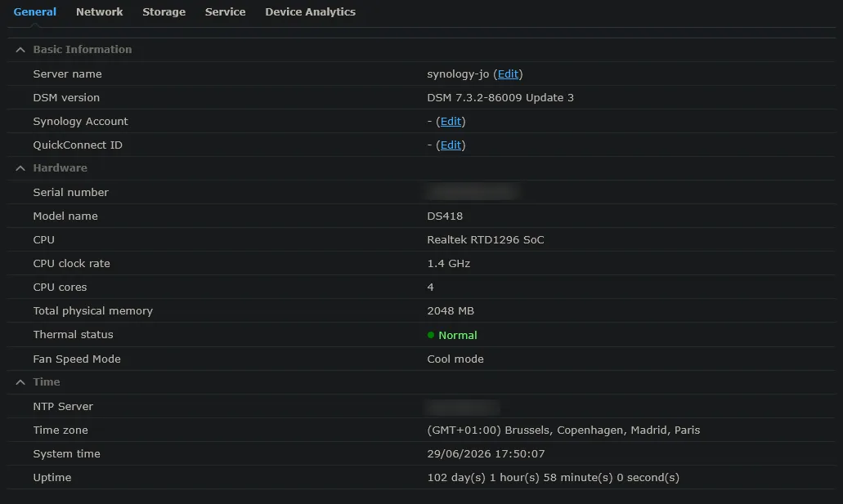Image resolution: width=843 pixels, height=504 pixels.
Task: Select the DSM version value text
Action: point(500,98)
